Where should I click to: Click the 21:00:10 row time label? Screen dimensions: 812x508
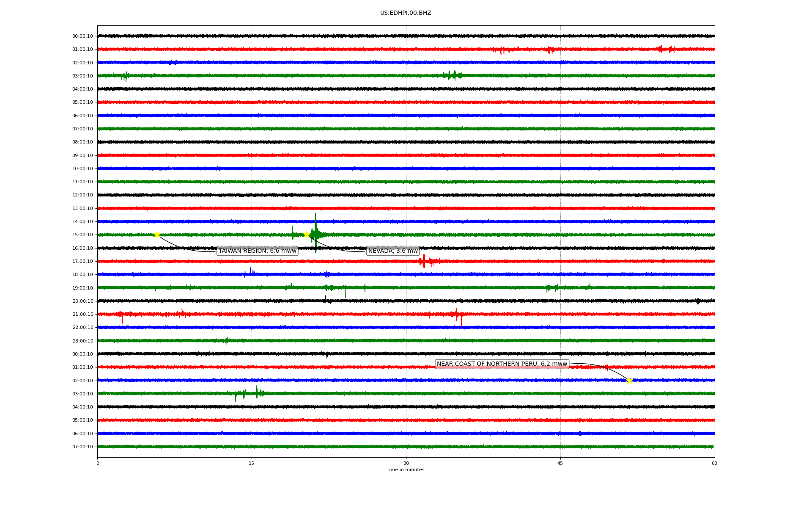point(82,315)
